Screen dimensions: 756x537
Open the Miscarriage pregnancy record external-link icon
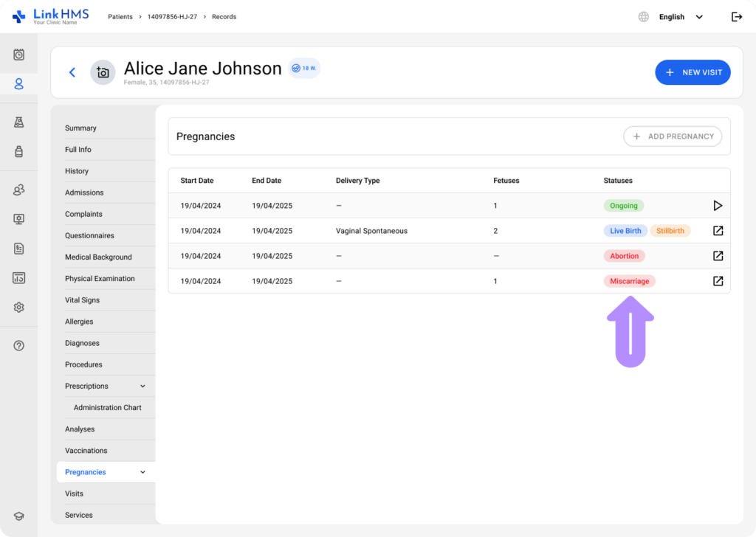point(718,281)
